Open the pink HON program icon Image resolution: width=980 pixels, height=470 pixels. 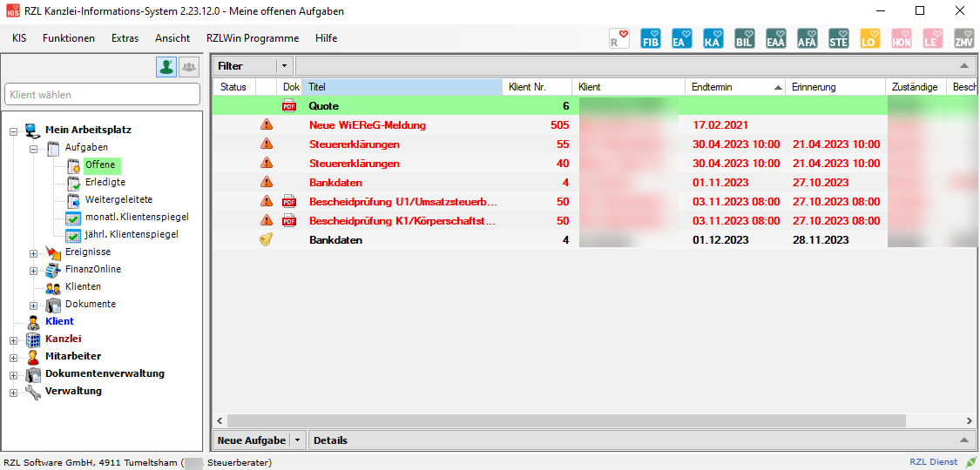coord(901,39)
